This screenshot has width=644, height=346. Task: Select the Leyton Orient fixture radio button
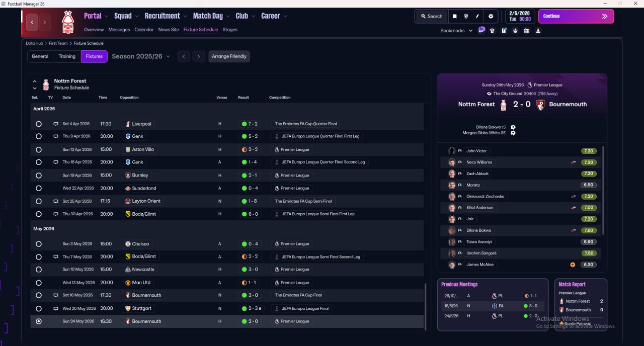click(x=39, y=201)
